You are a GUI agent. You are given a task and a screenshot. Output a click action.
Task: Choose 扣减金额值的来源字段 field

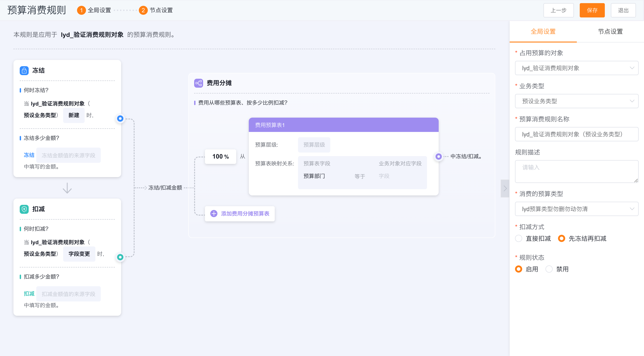click(x=69, y=294)
